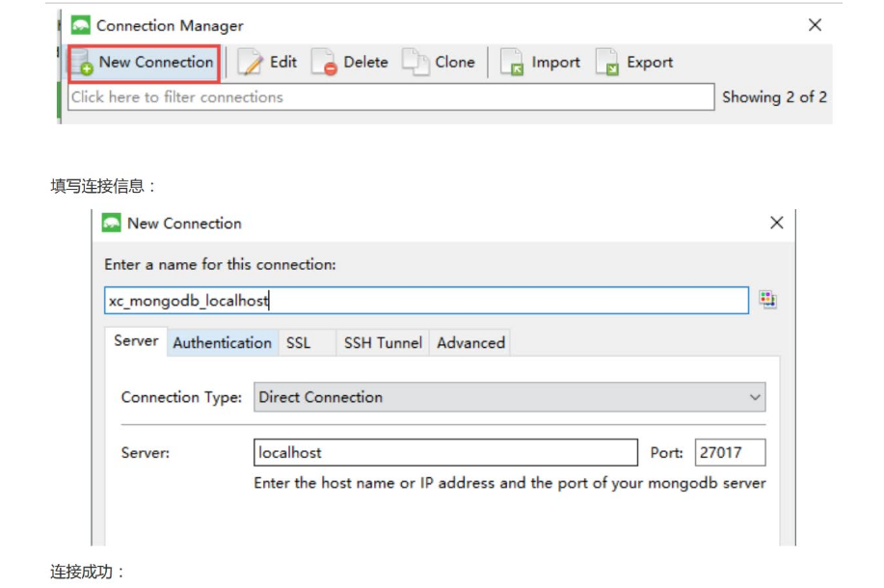Click the Export connections toolbar button
884x588 pixels.
[x=635, y=63]
